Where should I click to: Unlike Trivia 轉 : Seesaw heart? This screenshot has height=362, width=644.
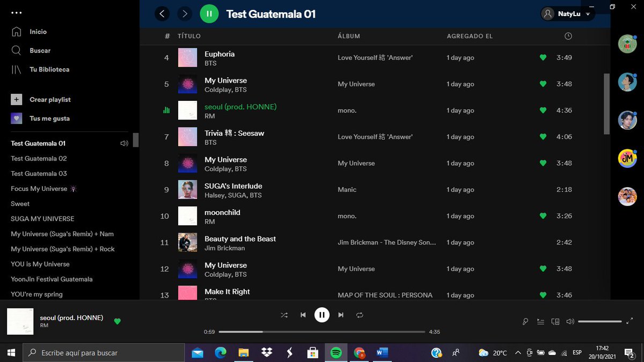click(543, 137)
